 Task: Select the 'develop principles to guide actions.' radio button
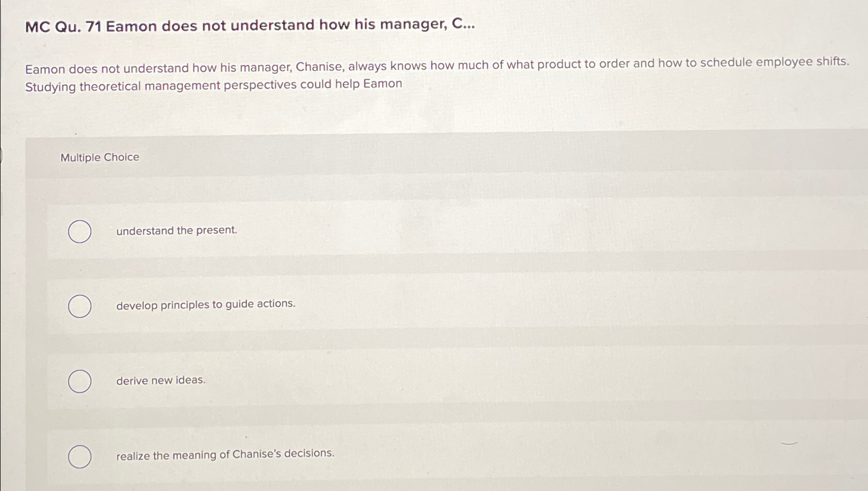tap(80, 306)
